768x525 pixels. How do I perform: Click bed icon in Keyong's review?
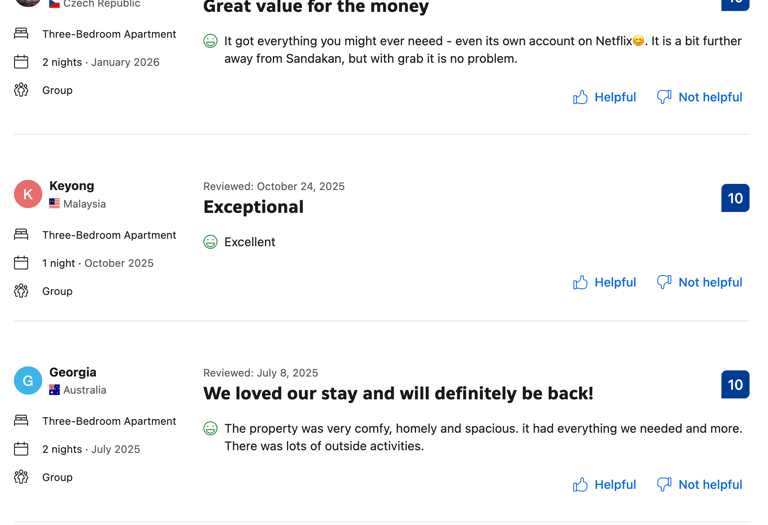[21, 235]
